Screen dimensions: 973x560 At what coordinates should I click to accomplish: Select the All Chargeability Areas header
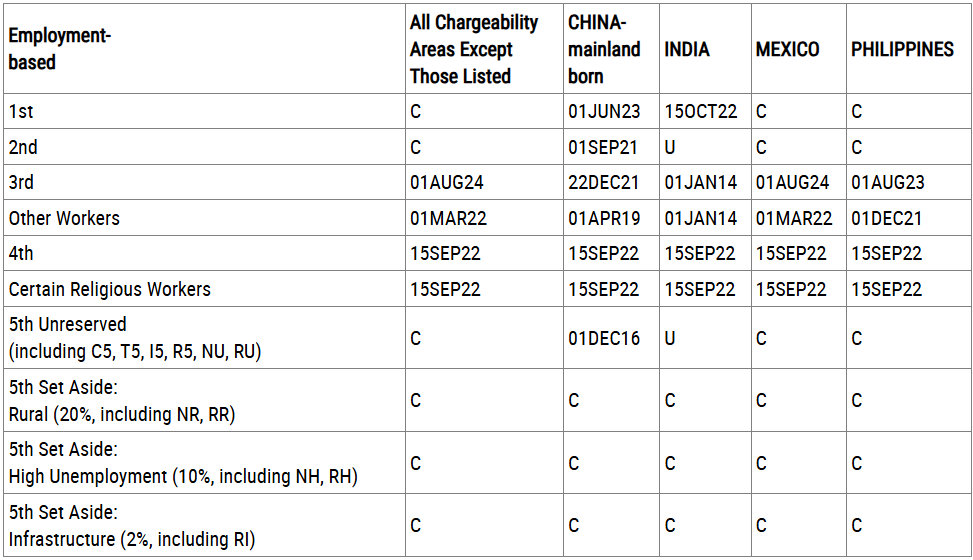pos(473,49)
